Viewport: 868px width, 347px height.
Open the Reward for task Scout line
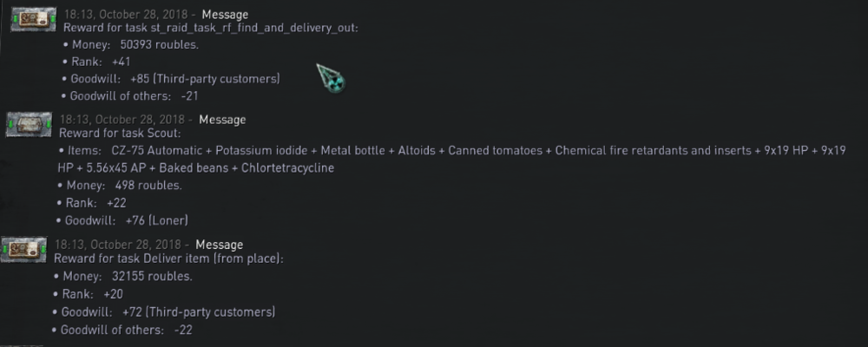[120, 134]
